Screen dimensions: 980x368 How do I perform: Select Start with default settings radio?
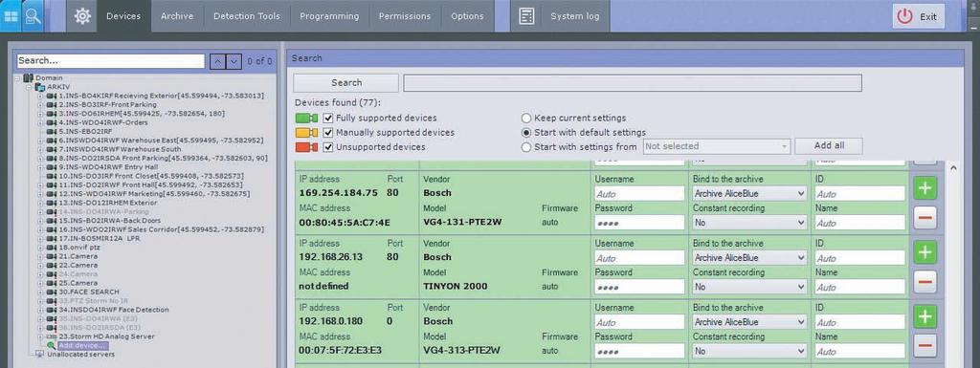(x=526, y=133)
